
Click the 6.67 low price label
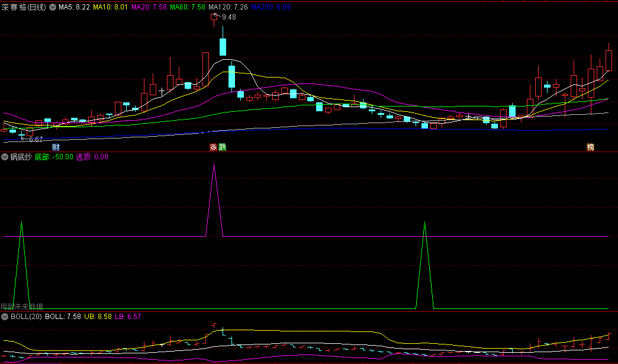click(x=36, y=140)
